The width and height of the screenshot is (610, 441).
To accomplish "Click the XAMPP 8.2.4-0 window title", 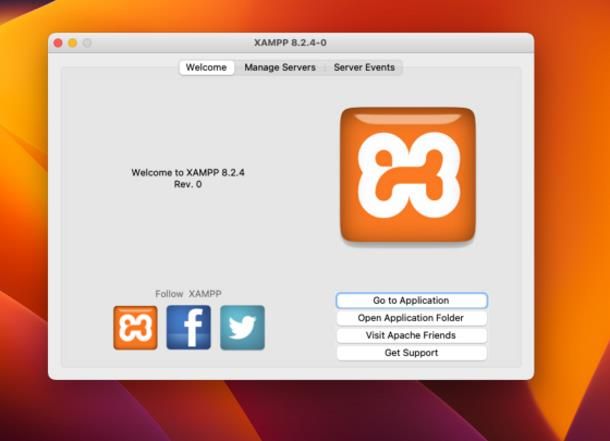I will tap(290, 42).
